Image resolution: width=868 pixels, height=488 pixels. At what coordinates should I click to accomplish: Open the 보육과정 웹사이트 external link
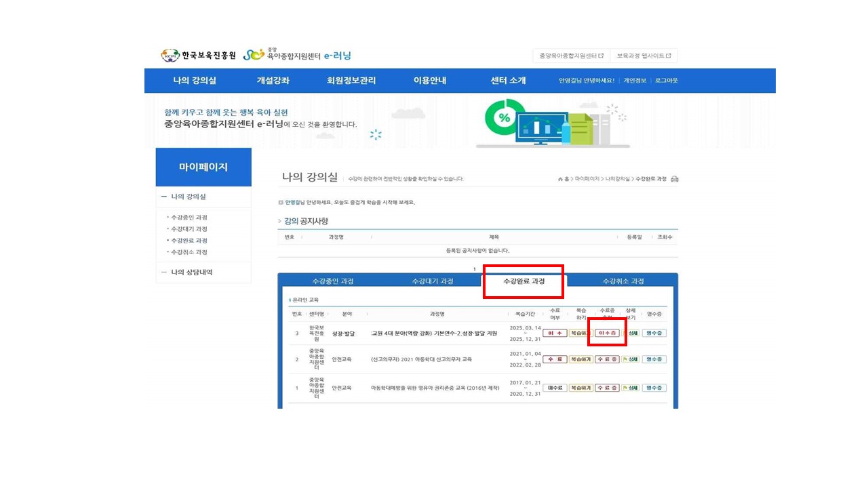pos(644,56)
